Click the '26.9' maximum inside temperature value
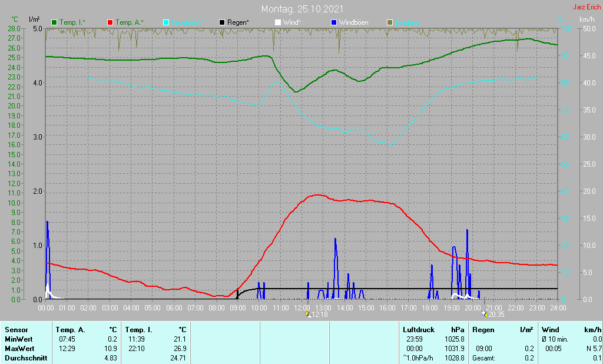This screenshot has width=603, height=364. [180, 348]
